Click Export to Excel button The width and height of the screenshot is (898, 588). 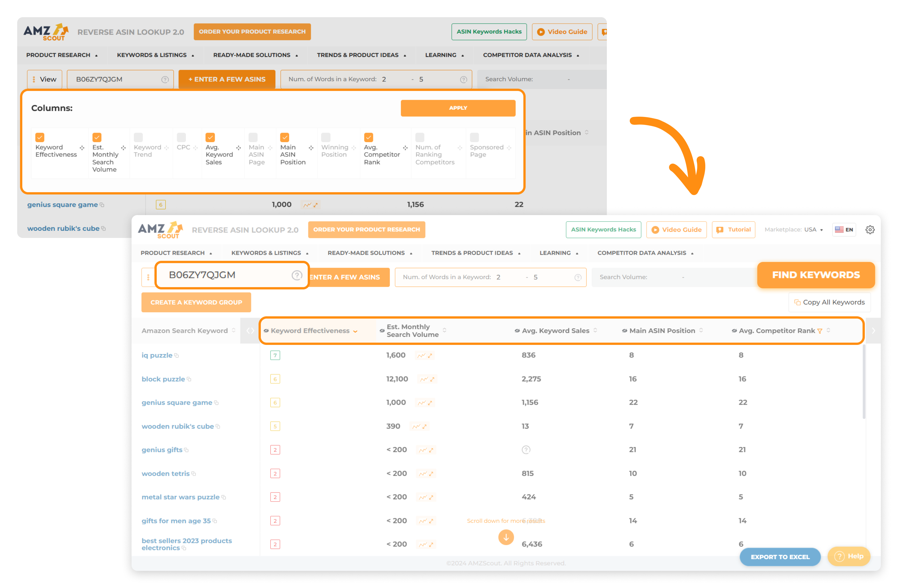[x=780, y=557]
